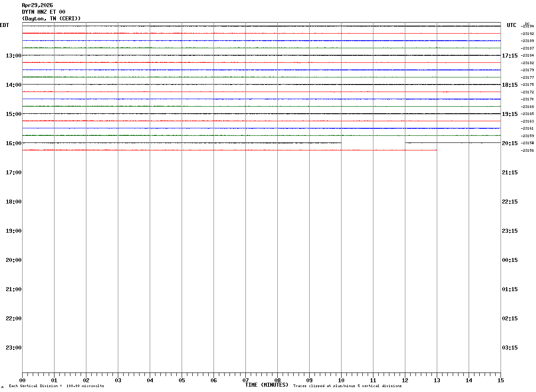Select the date text 'Apr29,2026'
Viewport: 536px width, 392px height.
point(37,5)
